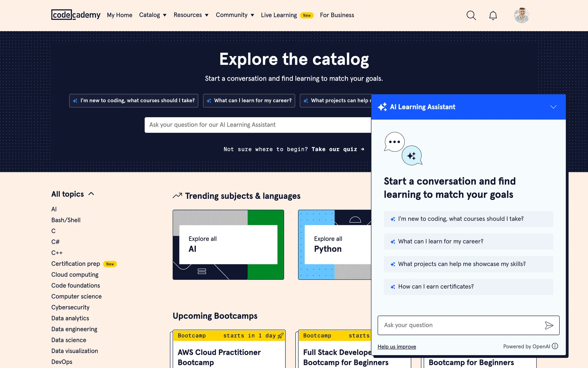Click the trending arrow icon by Trending subjects
Image resolution: width=588 pixels, height=368 pixels.
point(177,196)
